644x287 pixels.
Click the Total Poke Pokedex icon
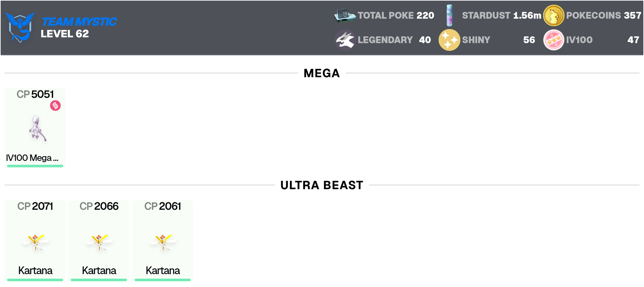345,15
